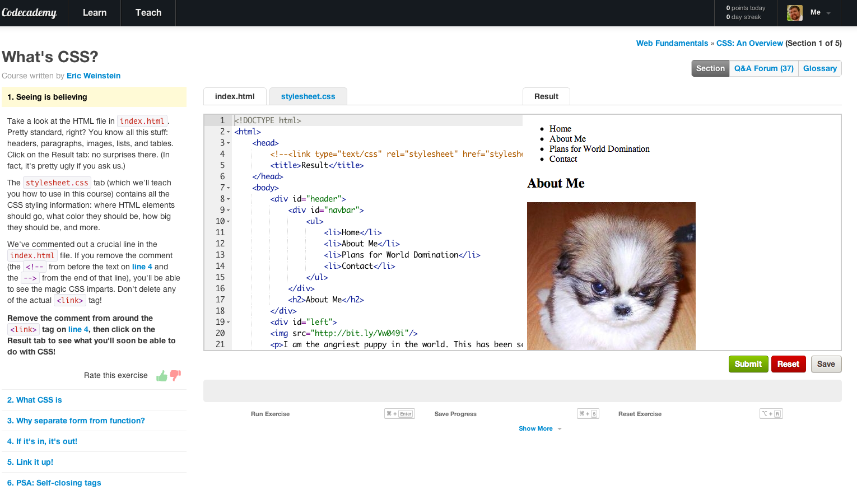Click line number 5 in the gutter

coord(222,165)
